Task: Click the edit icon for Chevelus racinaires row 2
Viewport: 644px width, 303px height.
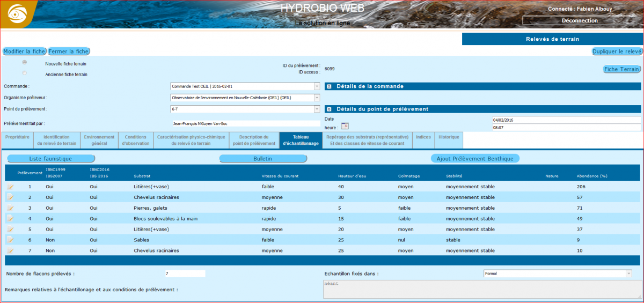Action: coord(10,197)
